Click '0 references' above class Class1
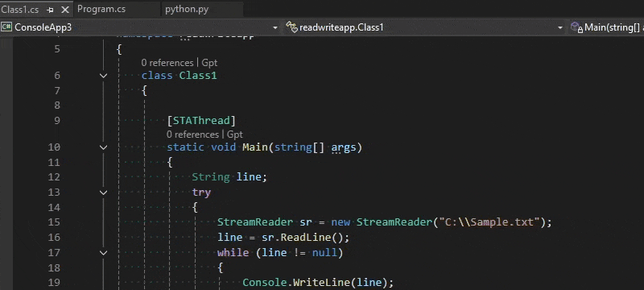This screenshot has height=290, width=644. click(x=167, y=63)
